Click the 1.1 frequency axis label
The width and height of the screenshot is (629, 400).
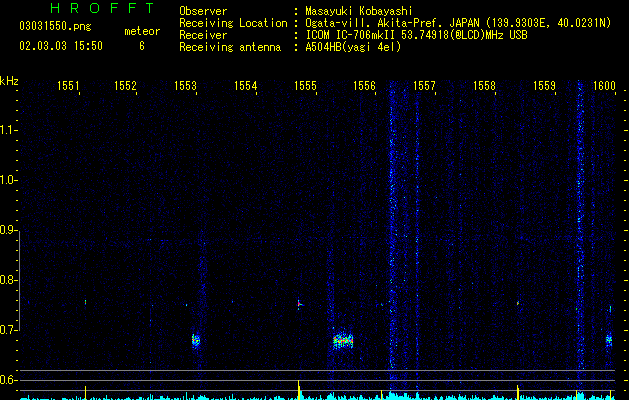[8, 130]
